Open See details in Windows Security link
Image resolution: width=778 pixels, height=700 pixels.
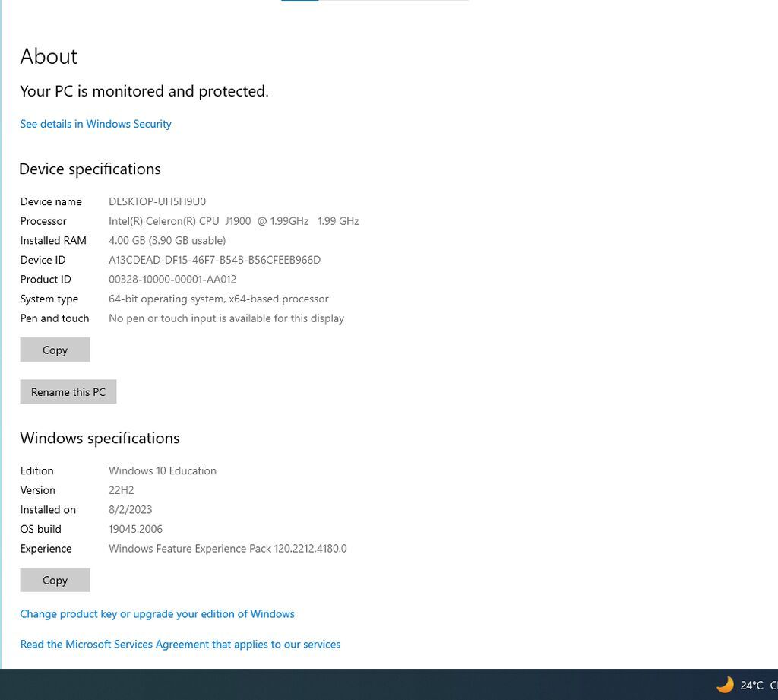point(96,124)
